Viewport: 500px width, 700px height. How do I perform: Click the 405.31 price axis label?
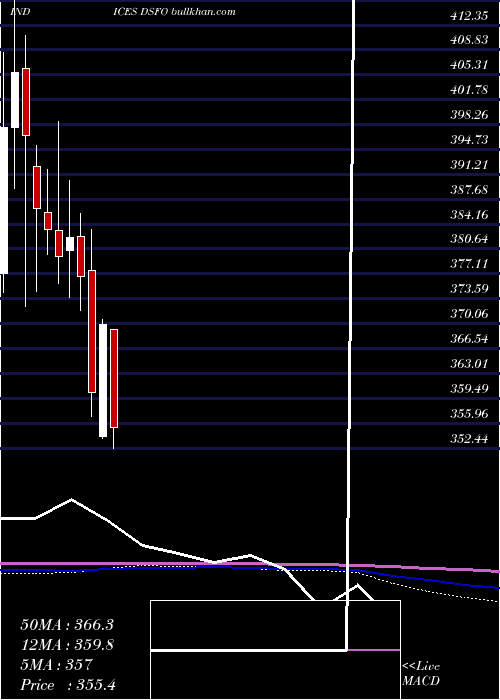[x=468, y=65]
